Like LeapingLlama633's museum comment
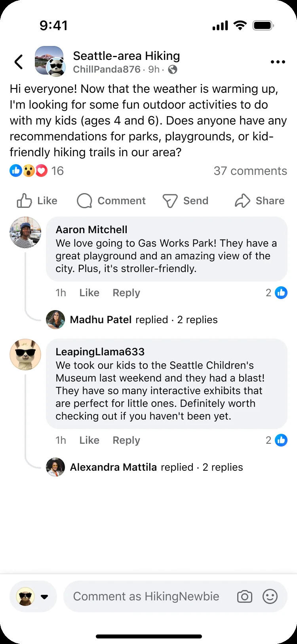Image resolution: width=297 pixels, height=644 pixels. 89,440
